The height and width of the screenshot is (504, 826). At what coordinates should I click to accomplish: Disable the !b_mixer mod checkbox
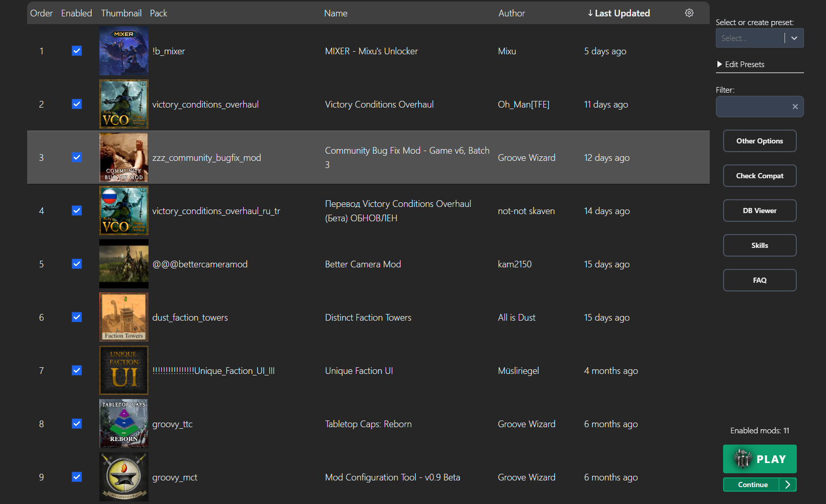pos(77,51)
